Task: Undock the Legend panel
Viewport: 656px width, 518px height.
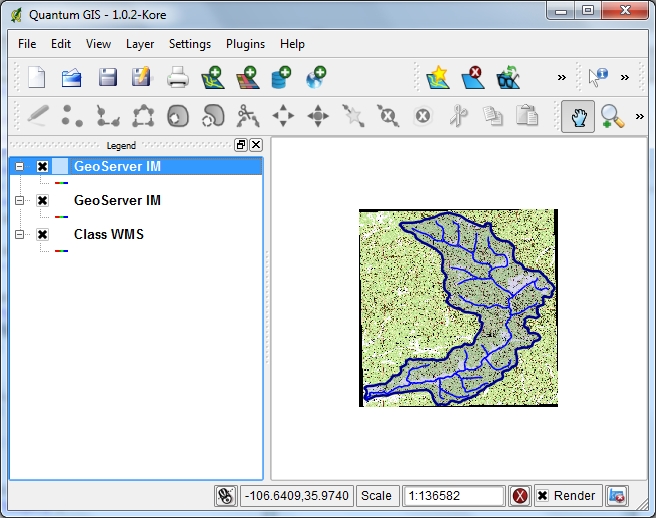Action: tap(241, 145)
